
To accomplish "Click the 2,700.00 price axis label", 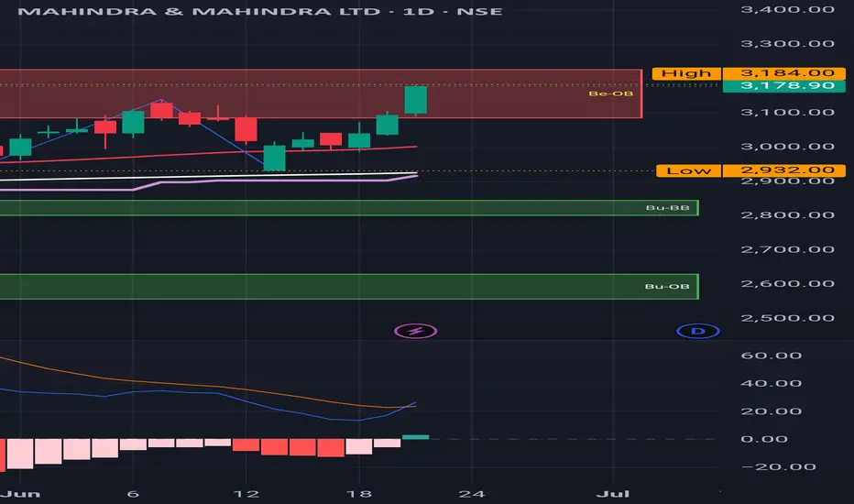I will (787, 249).
